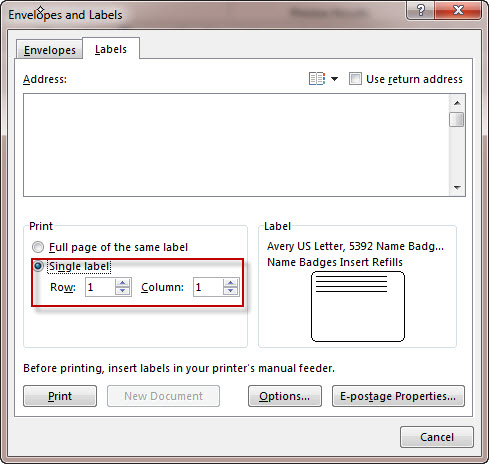Open the address book icon
The width and height of the screenshot is (489, 464).
[x=317, y=79]
